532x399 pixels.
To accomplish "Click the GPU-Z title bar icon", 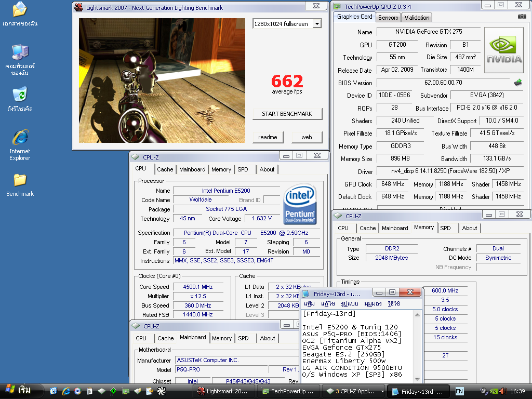I will 337,6.
